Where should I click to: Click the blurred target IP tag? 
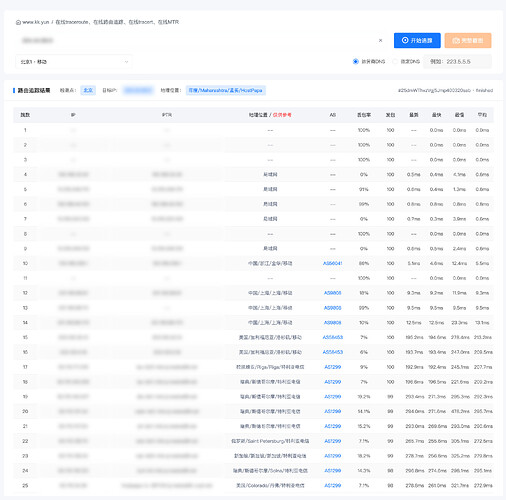tap(138, 90)
